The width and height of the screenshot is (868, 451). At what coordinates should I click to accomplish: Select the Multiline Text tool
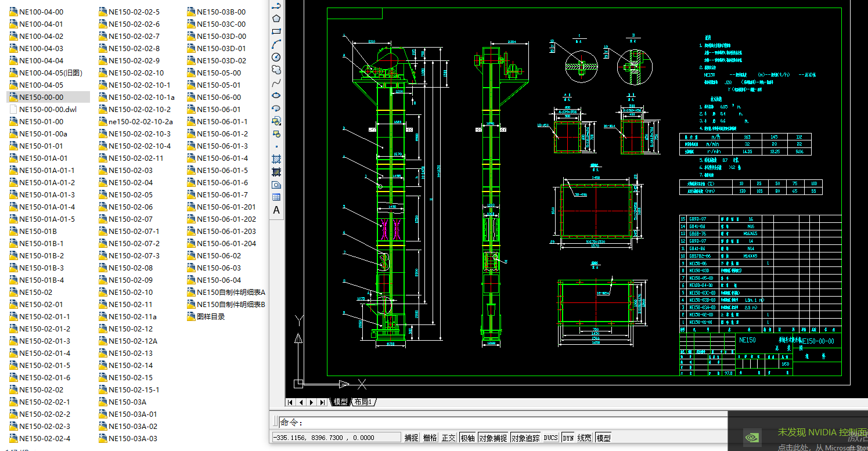tap(276, 210)
